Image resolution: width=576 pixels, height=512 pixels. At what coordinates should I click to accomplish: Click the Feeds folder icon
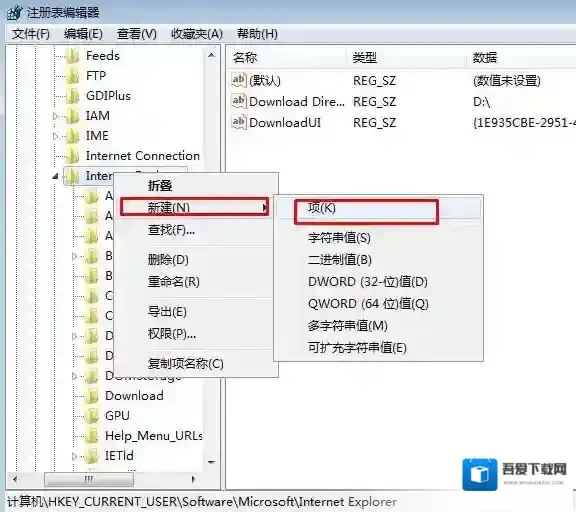pos(73,56)
